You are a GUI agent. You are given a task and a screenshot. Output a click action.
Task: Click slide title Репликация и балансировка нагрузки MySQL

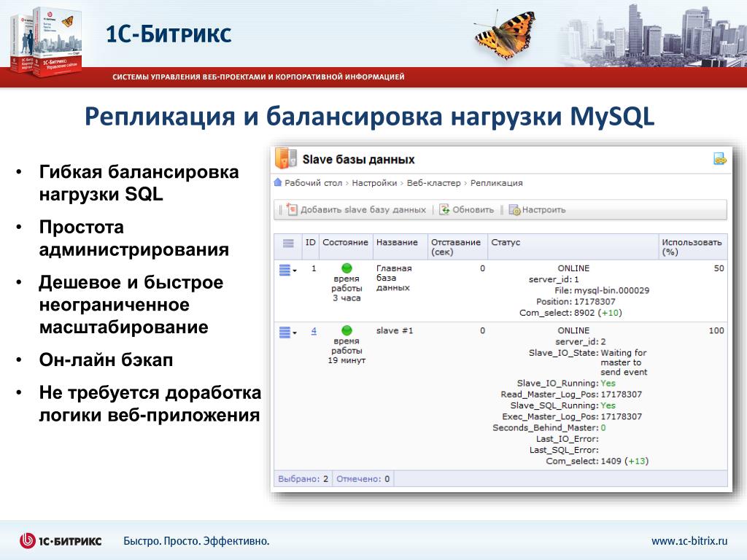point(370,116)
